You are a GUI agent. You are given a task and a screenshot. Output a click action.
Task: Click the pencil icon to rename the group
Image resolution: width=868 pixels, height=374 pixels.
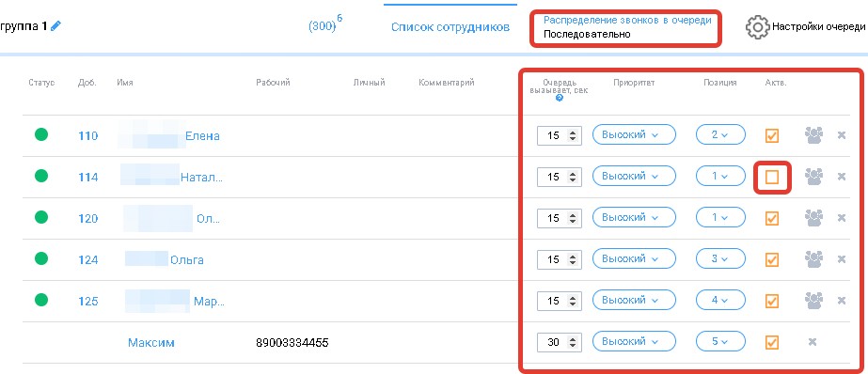click(x=55, y=26)
